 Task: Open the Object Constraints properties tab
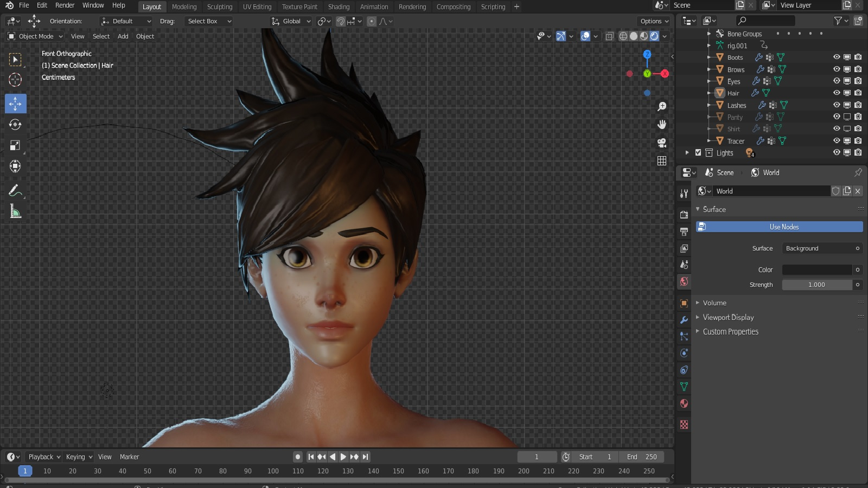[x=684, y=370]
